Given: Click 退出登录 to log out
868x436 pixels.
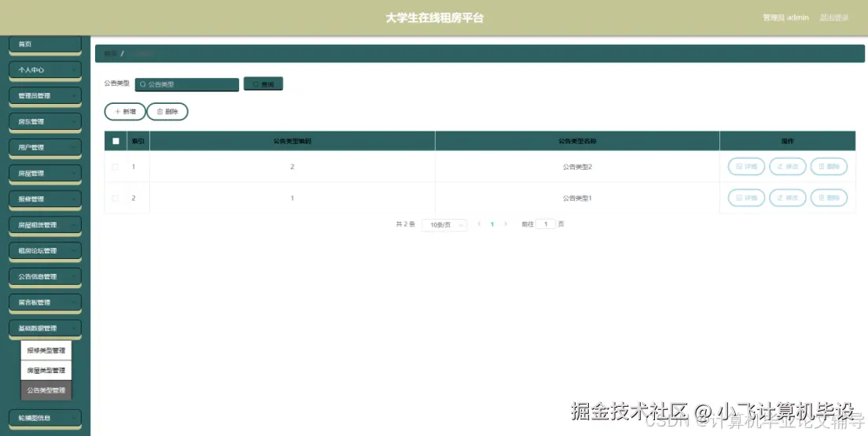Looking at the screenshot, I should [834, 18].
